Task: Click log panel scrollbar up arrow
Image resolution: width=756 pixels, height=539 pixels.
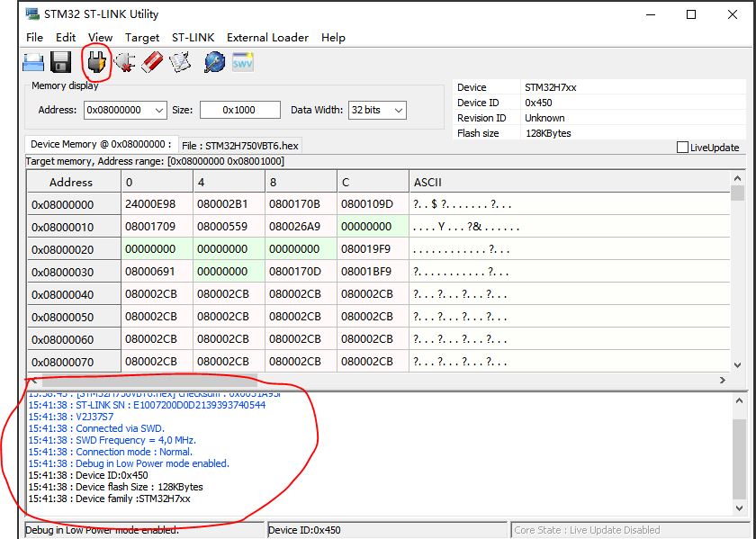Action: coord(739,400)
